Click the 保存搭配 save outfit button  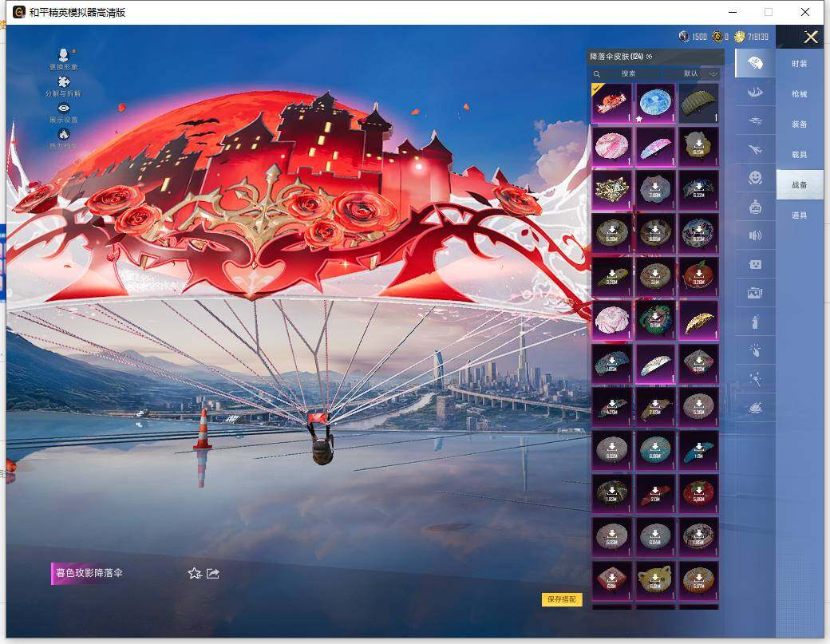point(562,599)
